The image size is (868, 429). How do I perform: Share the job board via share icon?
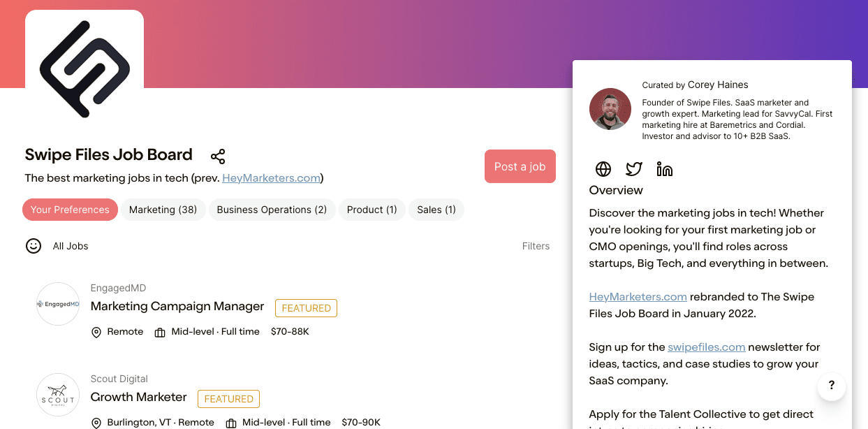coord(218,156)
